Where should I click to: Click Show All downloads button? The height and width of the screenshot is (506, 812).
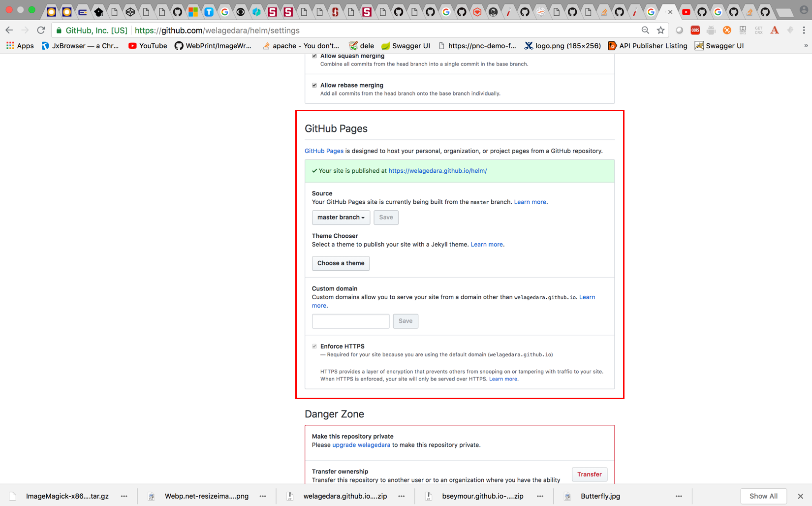(763, 496)
